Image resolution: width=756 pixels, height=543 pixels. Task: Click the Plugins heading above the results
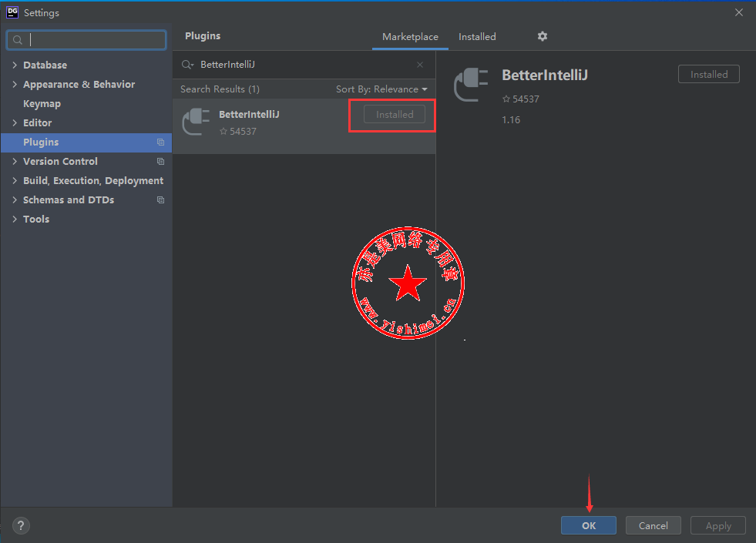(203, 36)
